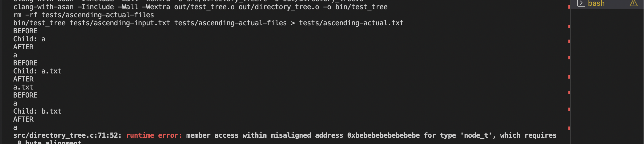Click empty area below the bash tab

pos(607,72)
